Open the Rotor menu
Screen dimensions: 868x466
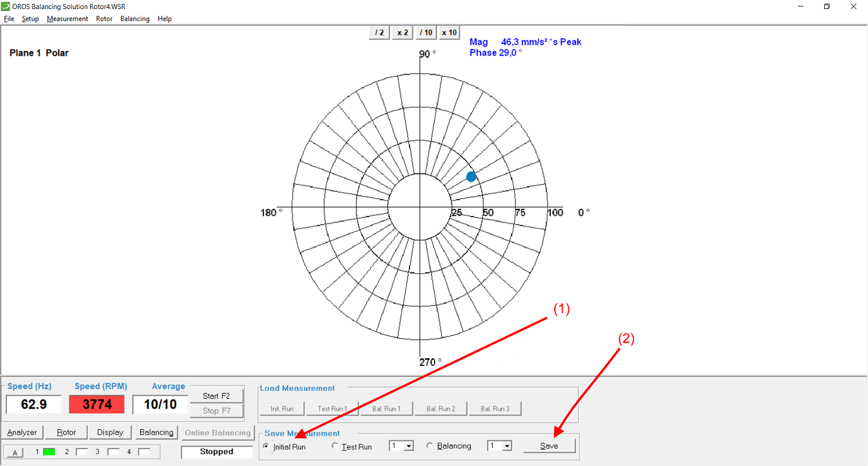pyautogui.click(x=104, y=19)
